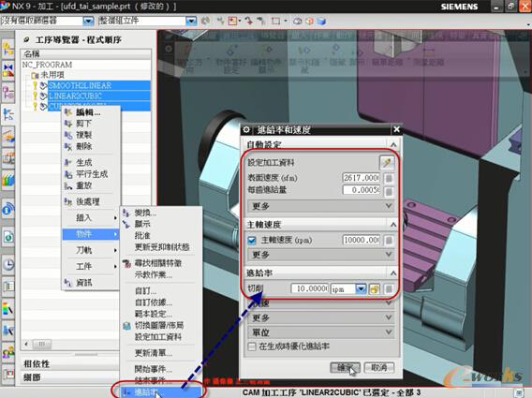This screenshot has height=398, width=532.
Task: Click the selection rectangle toolbar icon
Action: (x=276, y=21)
